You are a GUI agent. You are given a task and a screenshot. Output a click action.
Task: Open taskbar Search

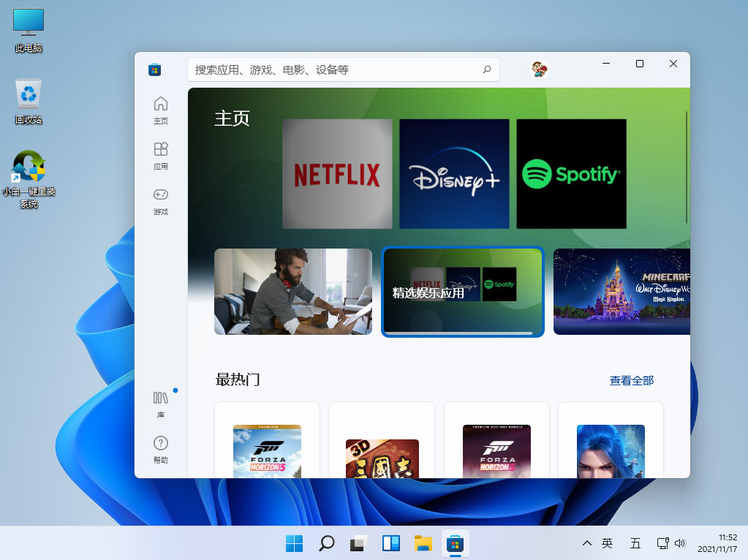[x=327, y=543]
